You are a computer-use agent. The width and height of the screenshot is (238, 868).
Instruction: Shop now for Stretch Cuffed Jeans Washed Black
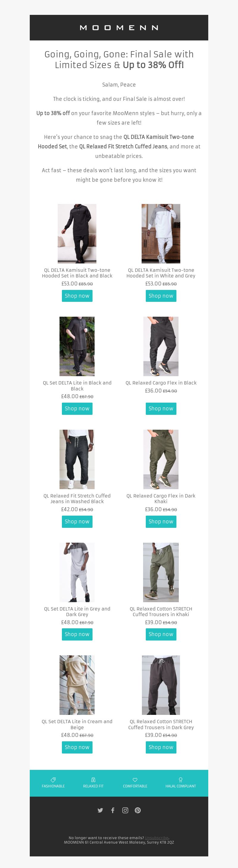[77, 522]
